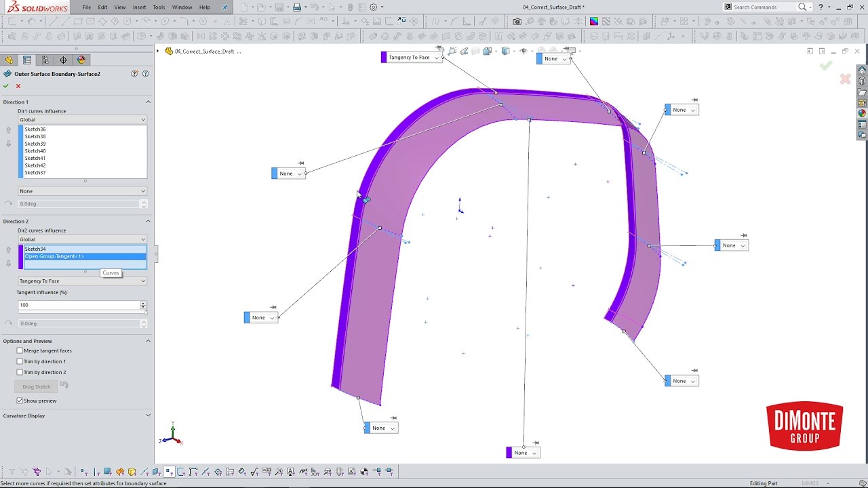
Task: Expand the Curvature Display section
Action: click(148, 416)
